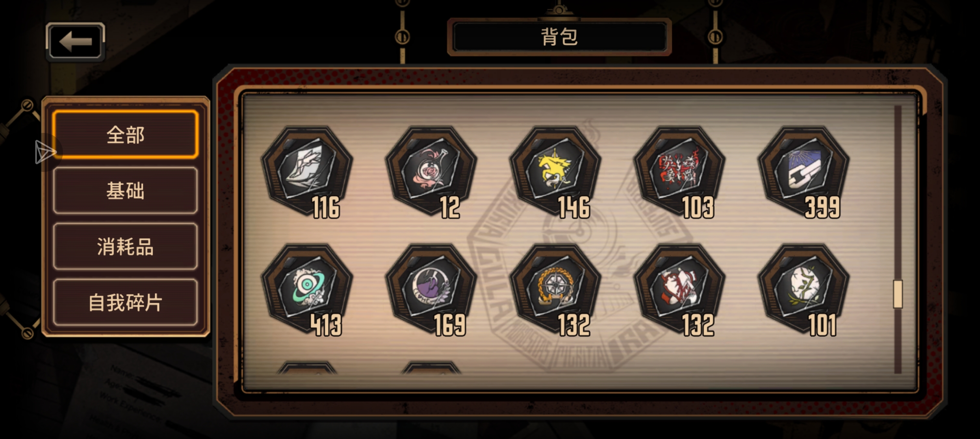Image resolution: width=980 pixels, height=439 pixels.
Task: Show the 自我碎片 category
Action: tap(126, 302)
